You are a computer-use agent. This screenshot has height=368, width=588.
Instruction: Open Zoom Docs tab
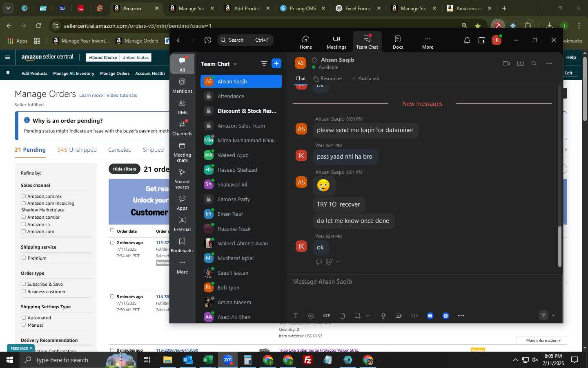pos(398,42)
